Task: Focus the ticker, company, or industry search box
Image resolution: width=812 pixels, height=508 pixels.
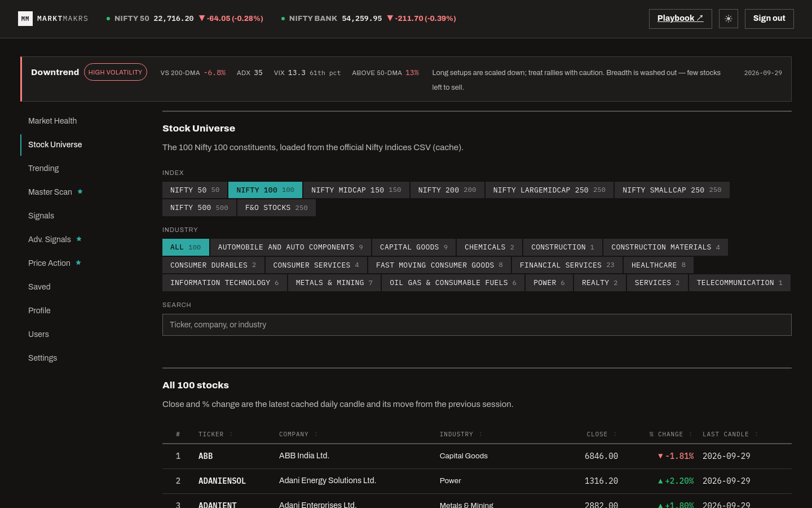Action: point(477,325)
